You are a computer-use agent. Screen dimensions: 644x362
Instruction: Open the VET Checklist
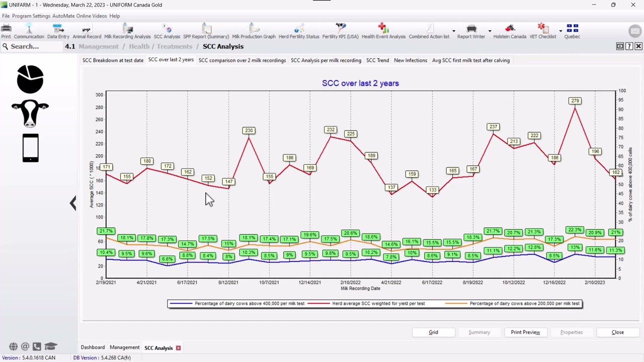click(x=543, y=32)
